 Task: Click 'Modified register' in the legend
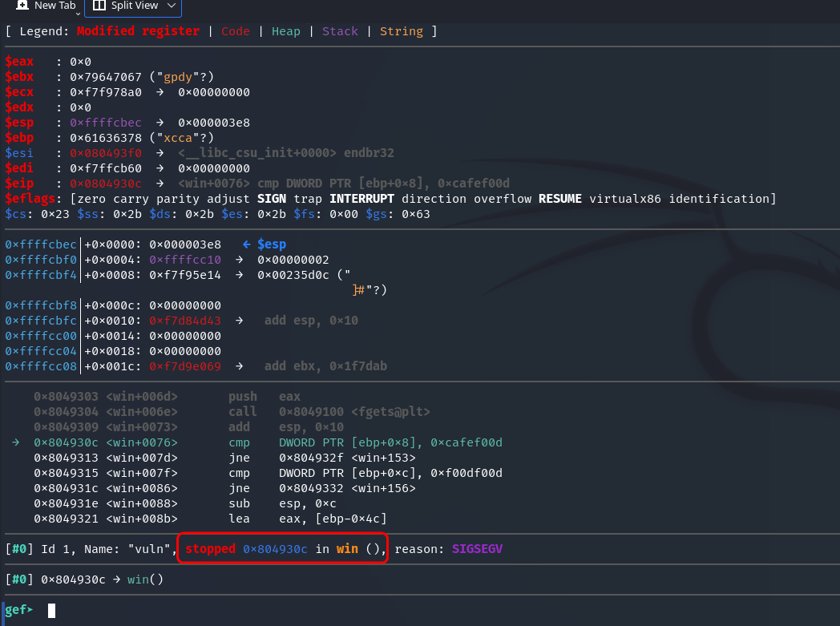pos(138,31)
